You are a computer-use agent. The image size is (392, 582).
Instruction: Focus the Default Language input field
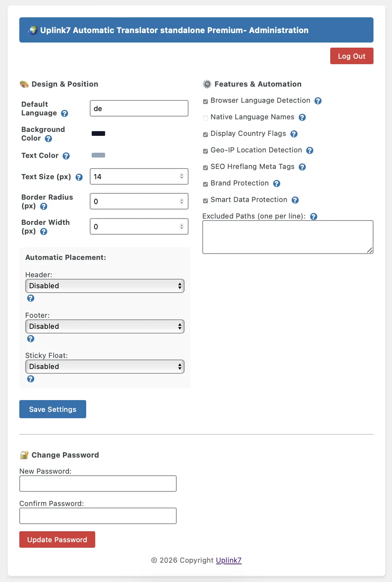pos(139,108)
